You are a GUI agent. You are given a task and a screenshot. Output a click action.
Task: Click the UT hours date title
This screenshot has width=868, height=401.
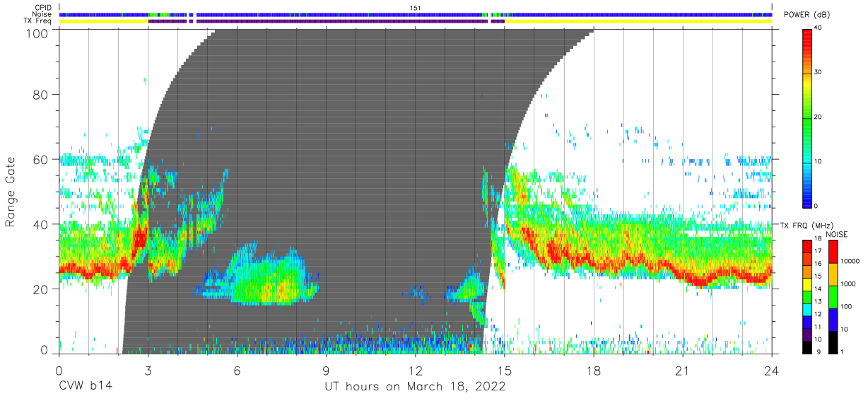(x=415, y=387)
